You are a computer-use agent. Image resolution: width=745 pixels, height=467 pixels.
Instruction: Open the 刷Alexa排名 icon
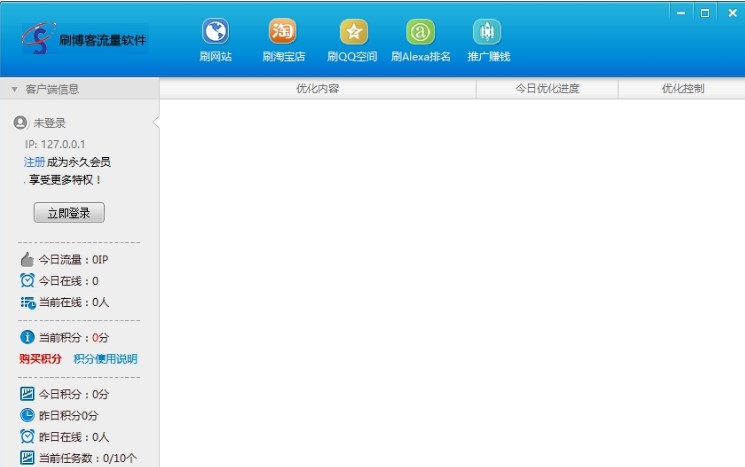(x=420, y=31)
